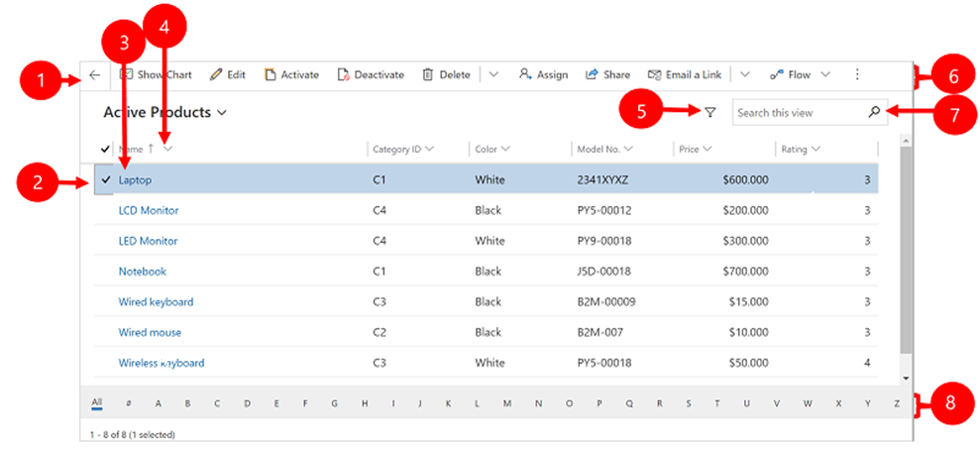Toggle the select-all checkmark in header
The width and height of the screenshot is (980, 449).
[x=106, y=149]
